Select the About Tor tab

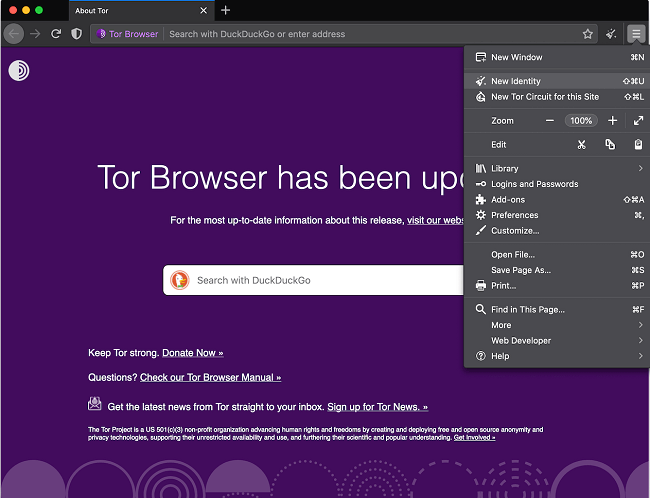coord(142,11)
